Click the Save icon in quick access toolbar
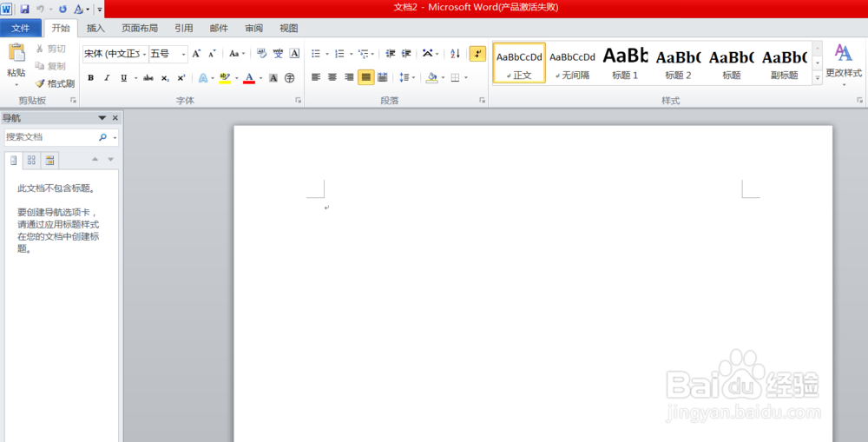 pos(24,9)
